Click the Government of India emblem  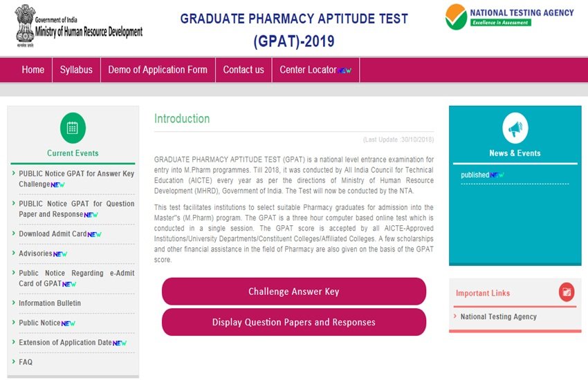(25, 26)
